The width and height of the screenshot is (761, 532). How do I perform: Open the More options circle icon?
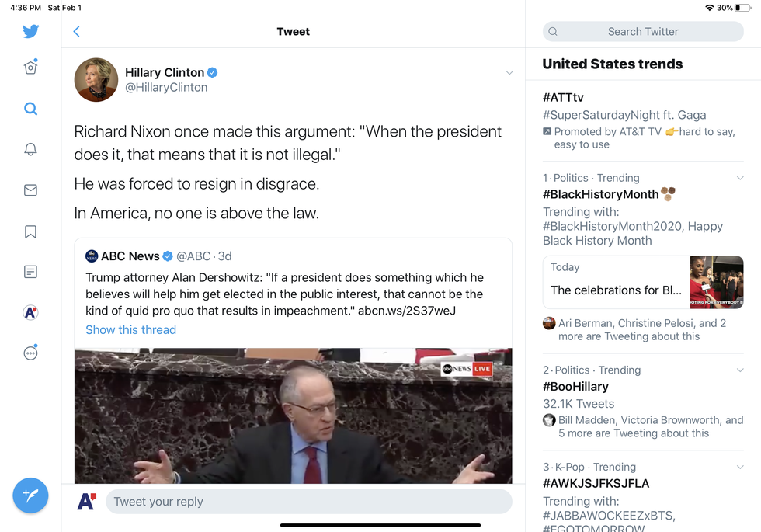(x=30, y=353)
